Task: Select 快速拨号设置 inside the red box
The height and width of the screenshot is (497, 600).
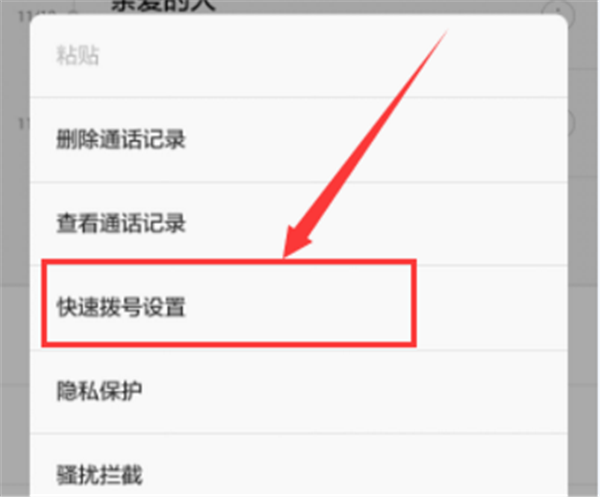Action: pyautogui.click(x=229, y=303)
